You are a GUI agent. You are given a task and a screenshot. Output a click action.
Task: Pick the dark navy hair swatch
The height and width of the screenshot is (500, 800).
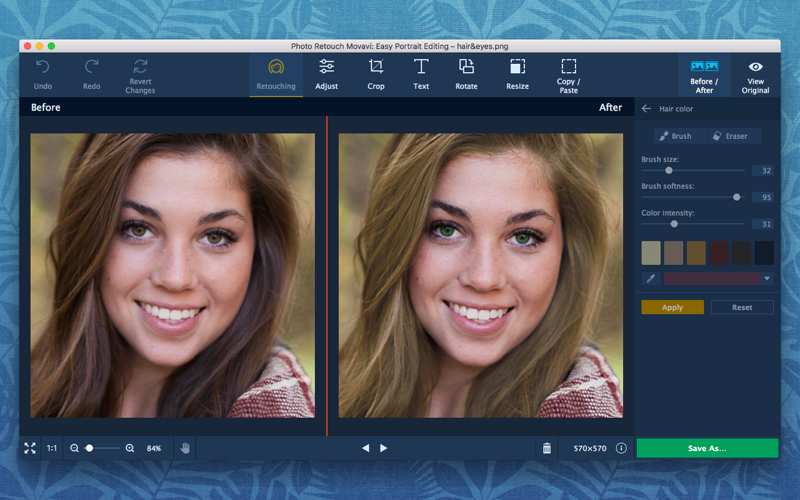764,253
